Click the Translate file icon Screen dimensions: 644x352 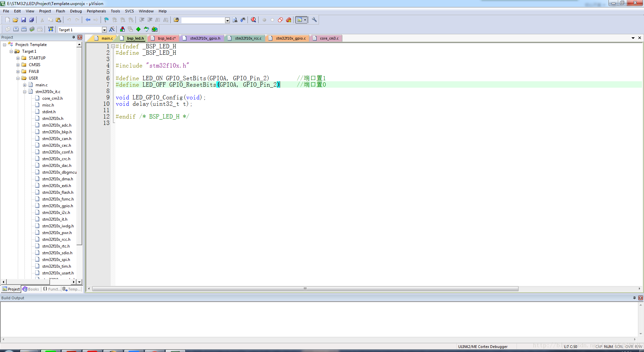(x=8, y=29)
